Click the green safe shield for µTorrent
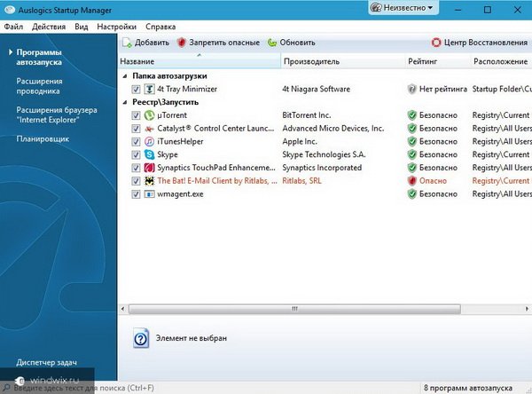Screen dimensions: 532x394 coord(412,115)
